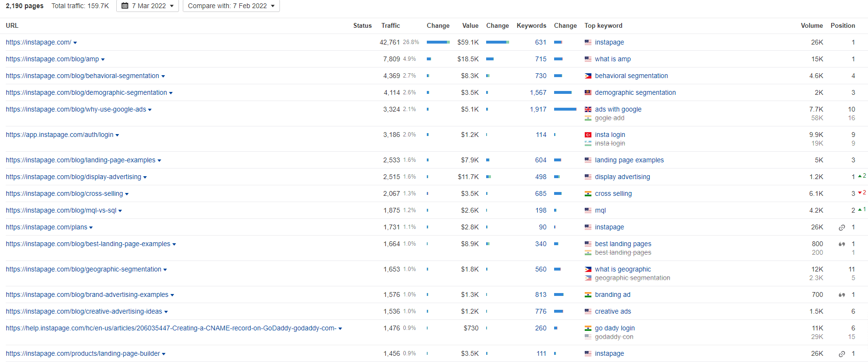Image resolution: width=868 pixels, height=362 pixels.
Task: Open the caret menu for behavioral-segmentation URL
Action: [x=163, y=76]
